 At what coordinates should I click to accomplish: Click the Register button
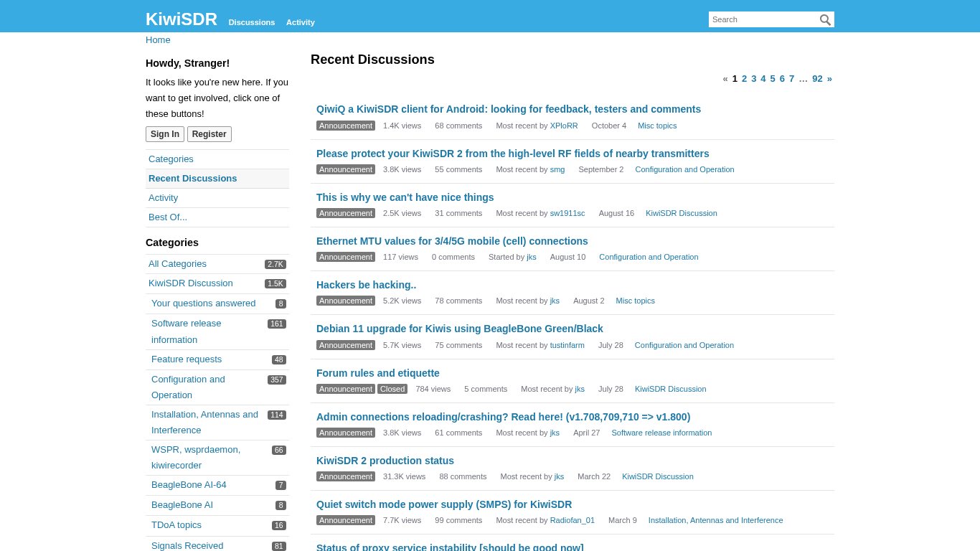tap(209, 134)
